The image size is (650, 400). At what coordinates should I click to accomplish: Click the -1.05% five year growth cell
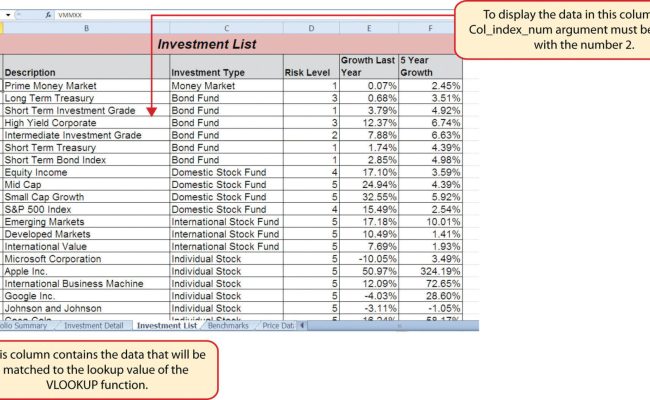tap(430, 308)
